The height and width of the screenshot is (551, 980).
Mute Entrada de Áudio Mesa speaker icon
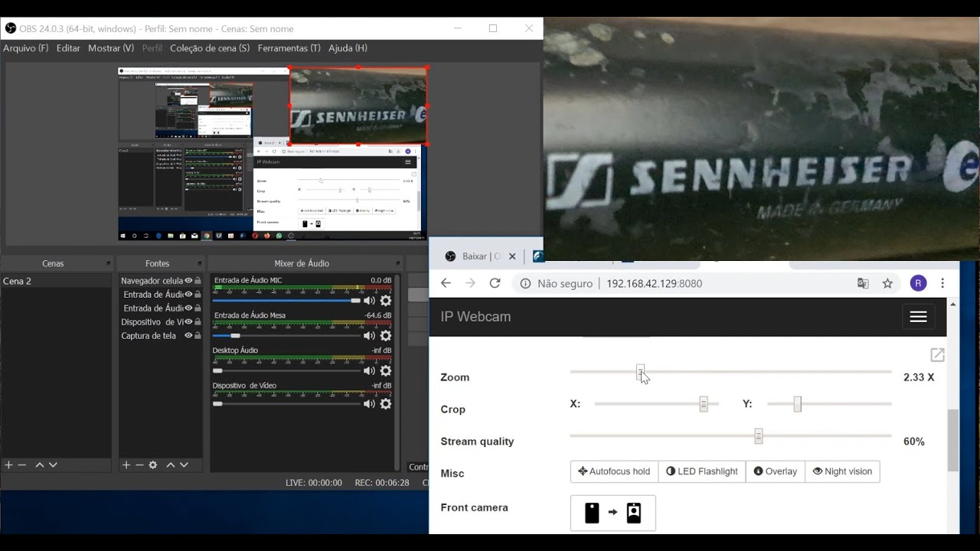click(x=369, y=336)
